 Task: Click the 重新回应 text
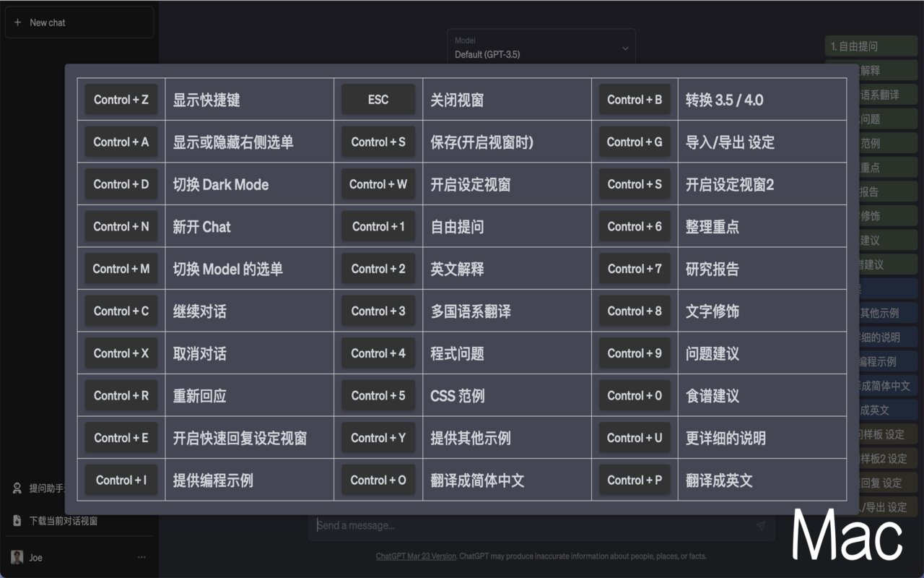[x=199, y=396]
